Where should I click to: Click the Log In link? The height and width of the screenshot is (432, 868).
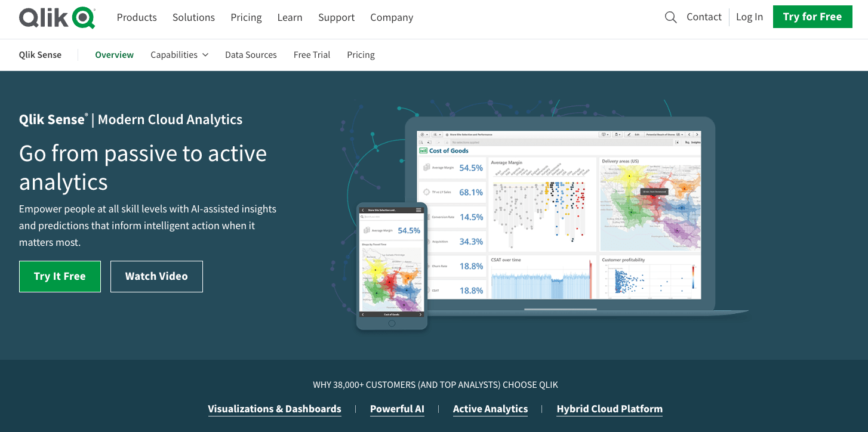[x=749, y=17]
